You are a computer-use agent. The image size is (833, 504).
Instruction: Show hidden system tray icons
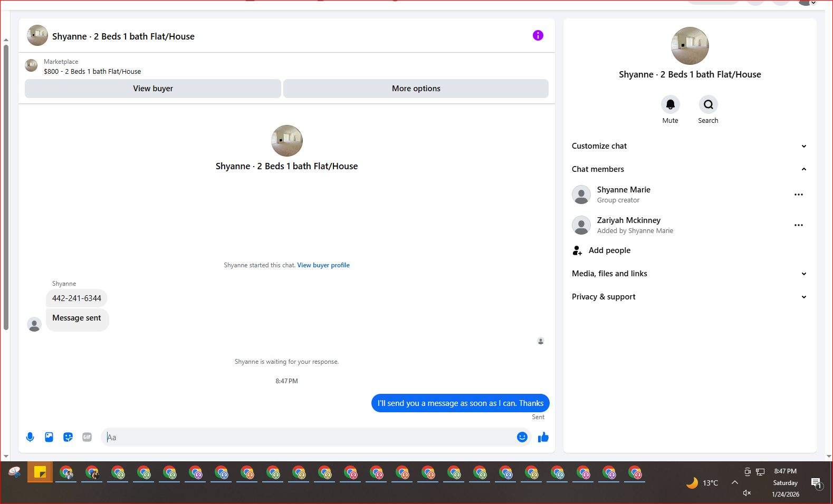tap(734, 482)
